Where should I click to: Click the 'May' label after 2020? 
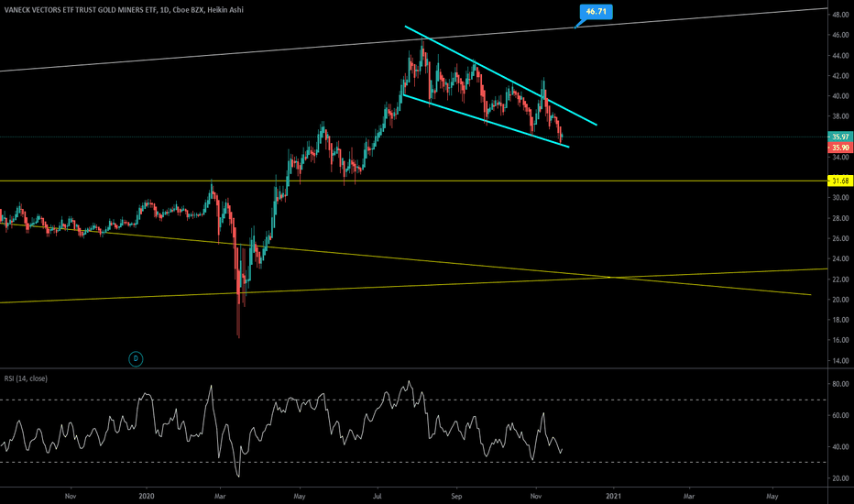point(300,496)
